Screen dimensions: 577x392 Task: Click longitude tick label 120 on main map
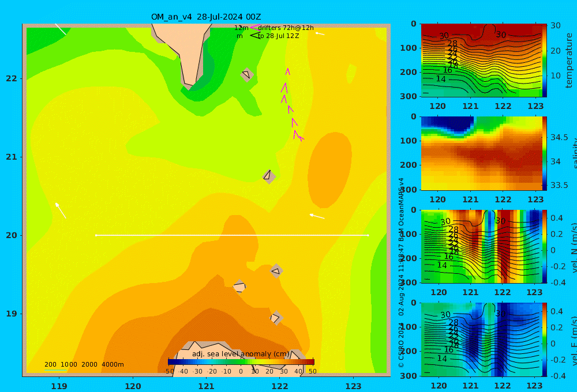pos(133,386)
